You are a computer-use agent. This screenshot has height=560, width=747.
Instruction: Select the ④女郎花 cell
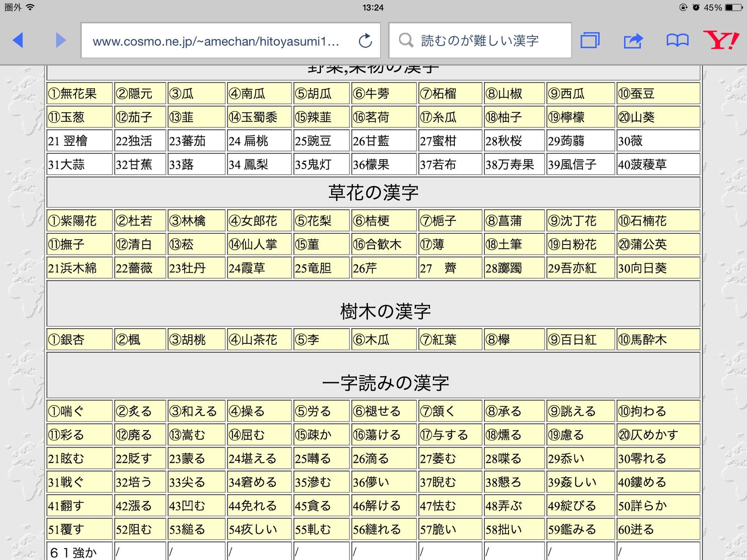pyautogui.click(x=259, y=221)
